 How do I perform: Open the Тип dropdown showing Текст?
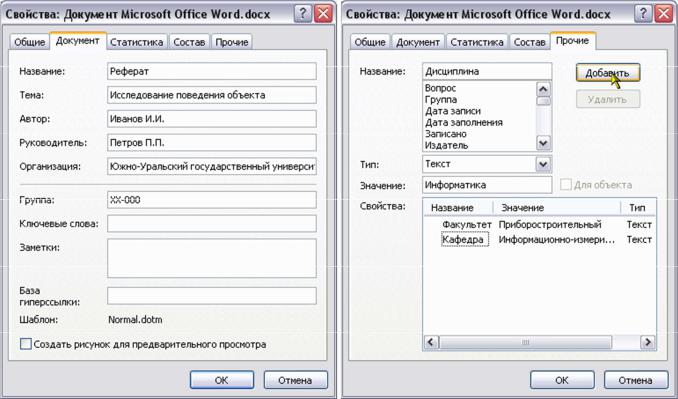[x=543, y=164]
